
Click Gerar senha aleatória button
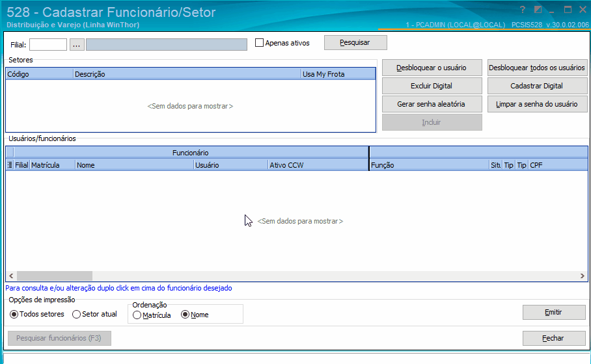[432, 104]
